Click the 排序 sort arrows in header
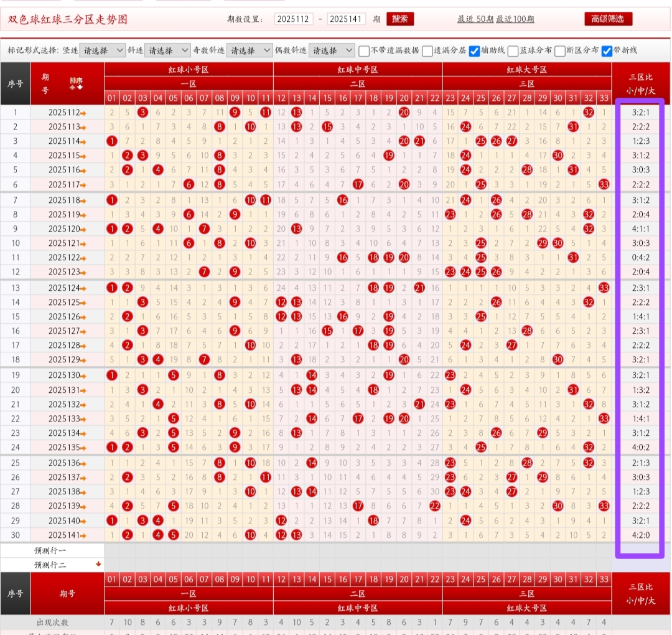Image resolution: width=672 pixels, height=635 pixels. (77, 83)
